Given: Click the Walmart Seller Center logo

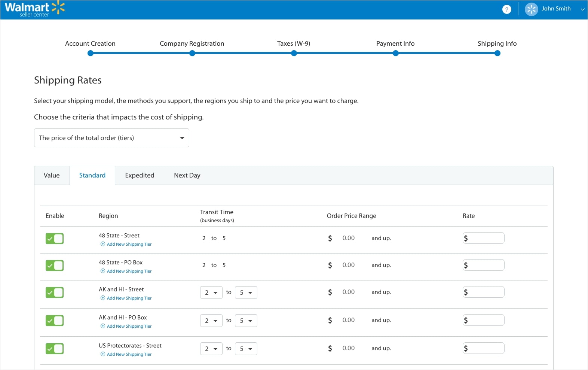Looking at the screenshot, I should [x=35, y=9].
